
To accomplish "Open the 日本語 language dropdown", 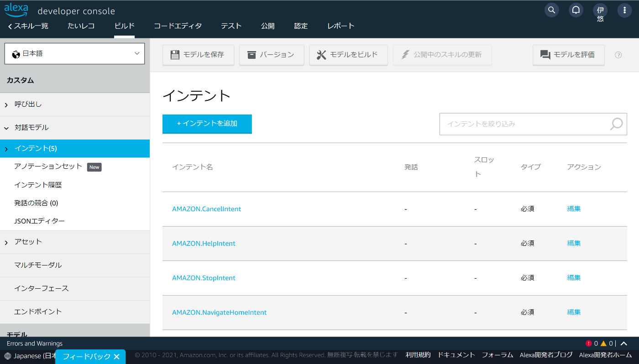I will tap(74, 54).
